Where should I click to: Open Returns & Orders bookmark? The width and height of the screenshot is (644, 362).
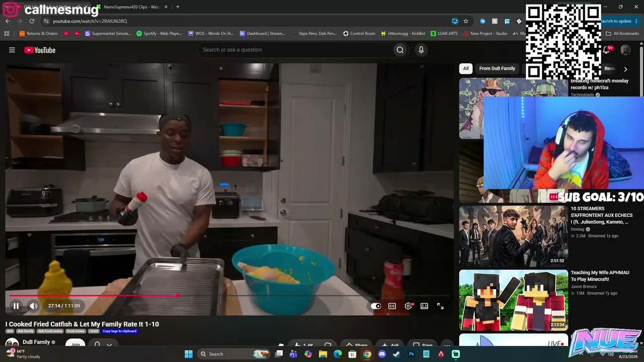39,34
